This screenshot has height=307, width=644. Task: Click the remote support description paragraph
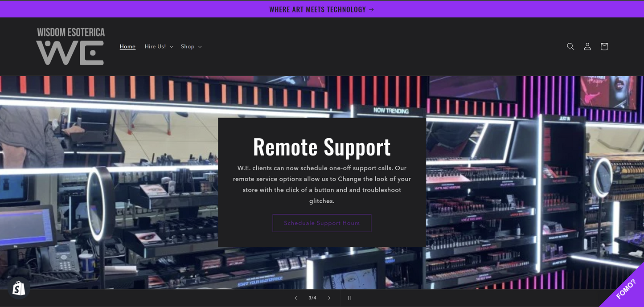click(x=322, y=184)
